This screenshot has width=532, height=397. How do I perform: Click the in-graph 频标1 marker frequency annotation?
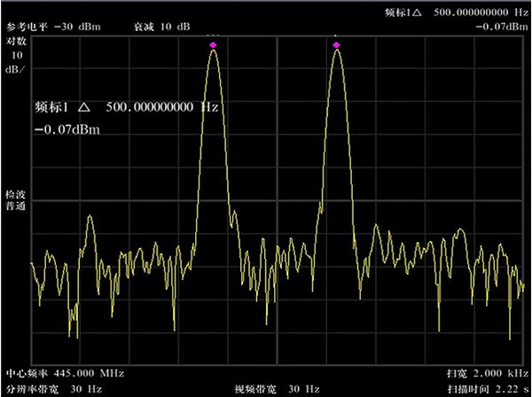point(125,107)
